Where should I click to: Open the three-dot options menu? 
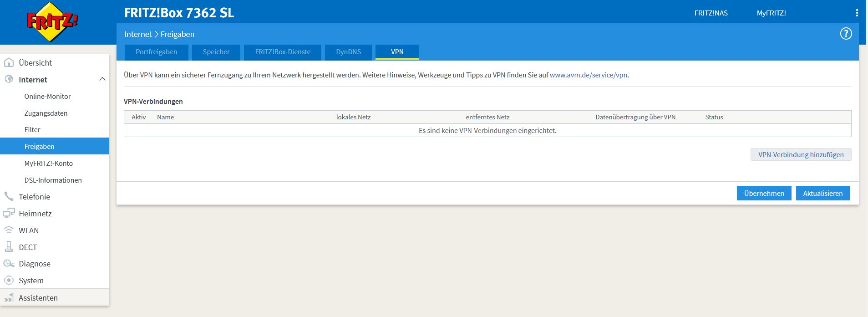[857, 13]
